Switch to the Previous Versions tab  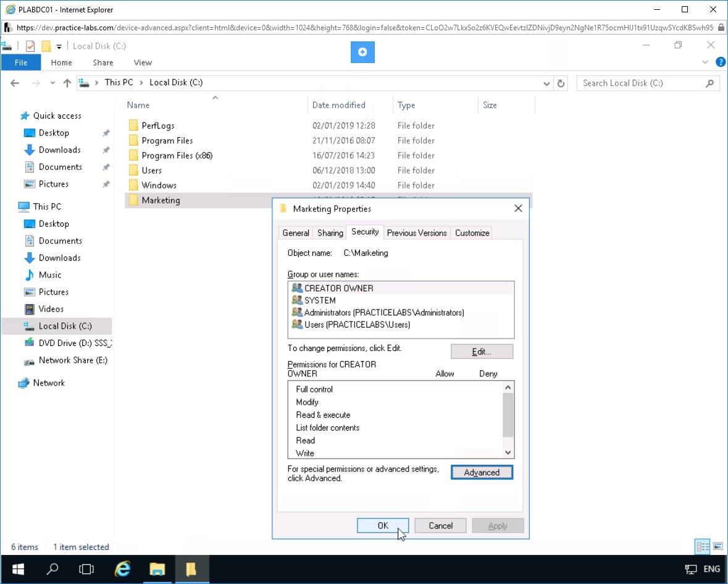pos(417,233)
